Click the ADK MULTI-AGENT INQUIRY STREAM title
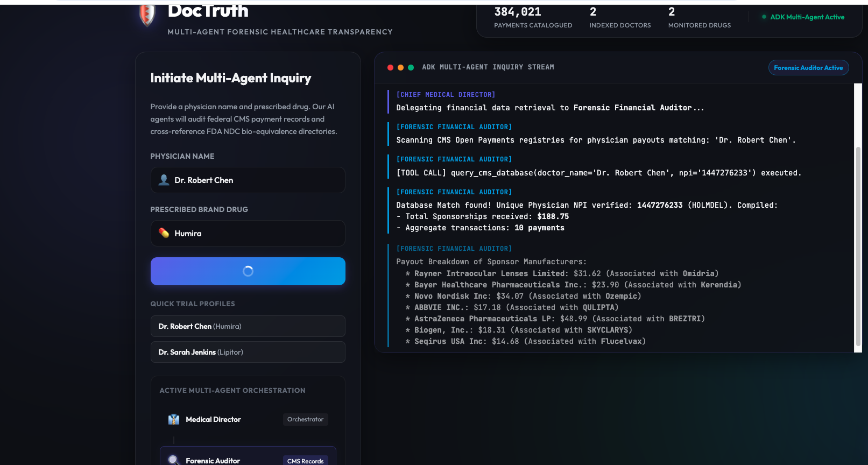This screenshot has width=868, height=465. 488,67
